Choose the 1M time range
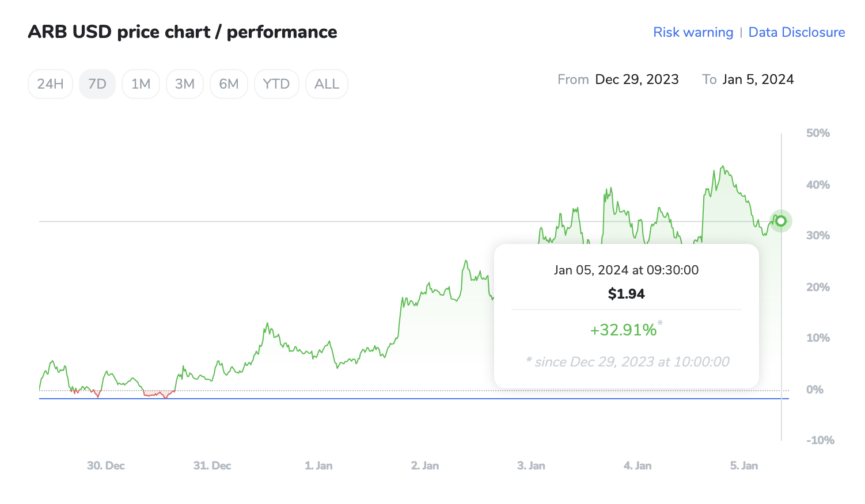The height and width of the screenshot is (504, 865). point(141,84)
